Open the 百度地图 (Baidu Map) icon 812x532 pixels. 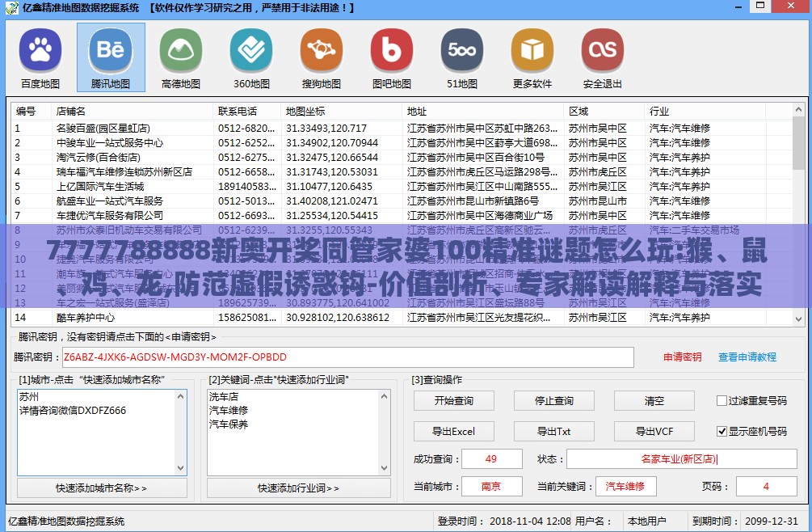(40, 57)
